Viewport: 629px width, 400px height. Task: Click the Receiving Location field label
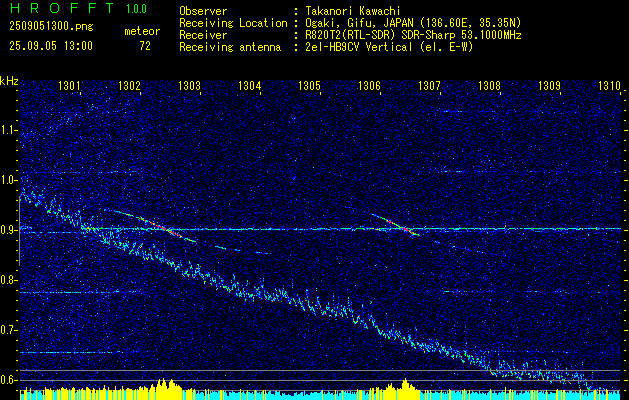tap(233, 23)
